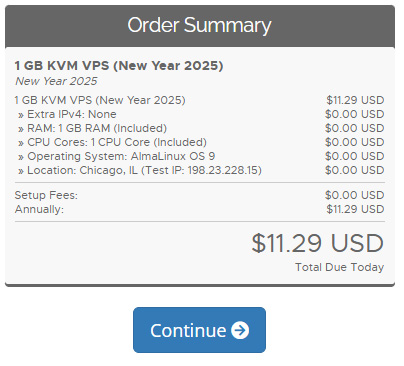Click the Continue button
Viewport: 404px width, 366px height.
click(x=199, y=330)
